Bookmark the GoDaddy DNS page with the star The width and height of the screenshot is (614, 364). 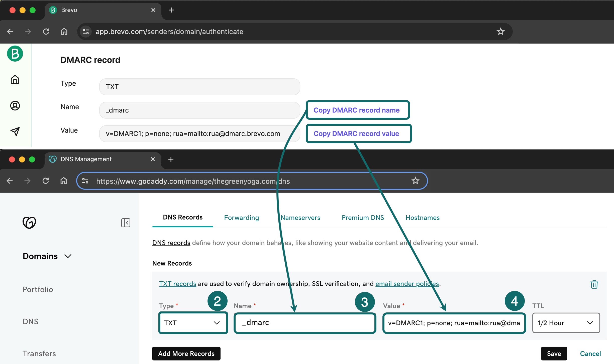click(415, 180)
